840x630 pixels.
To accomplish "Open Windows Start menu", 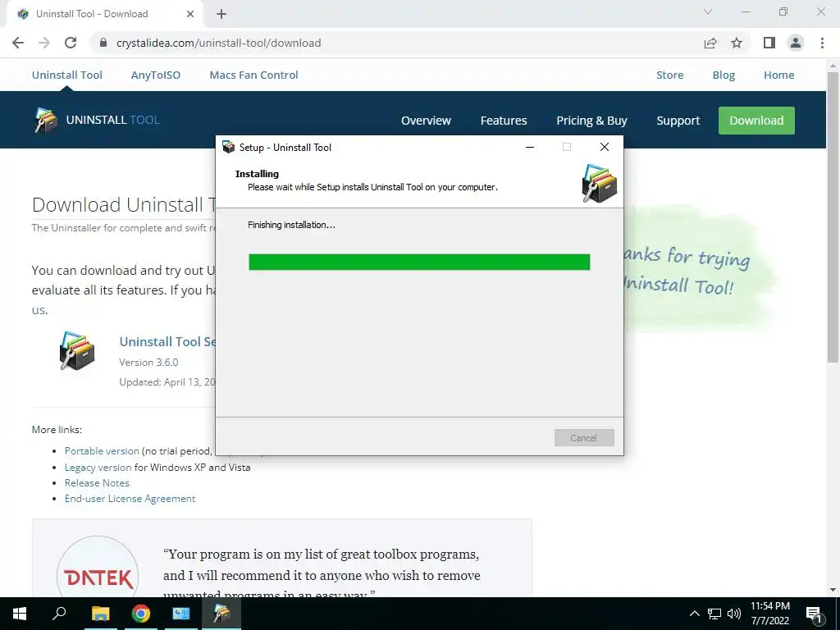I will pyautogui.click(x=20, y=614).
